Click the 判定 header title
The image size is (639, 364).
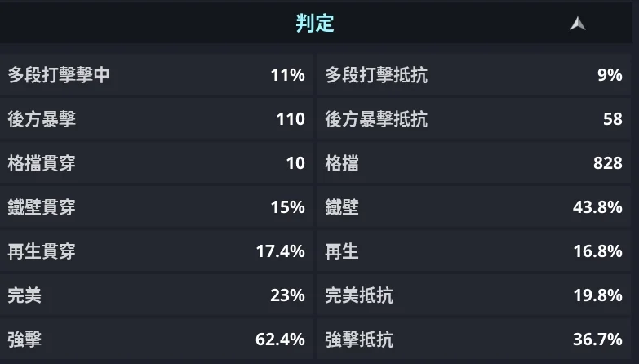tap(315, 24)
